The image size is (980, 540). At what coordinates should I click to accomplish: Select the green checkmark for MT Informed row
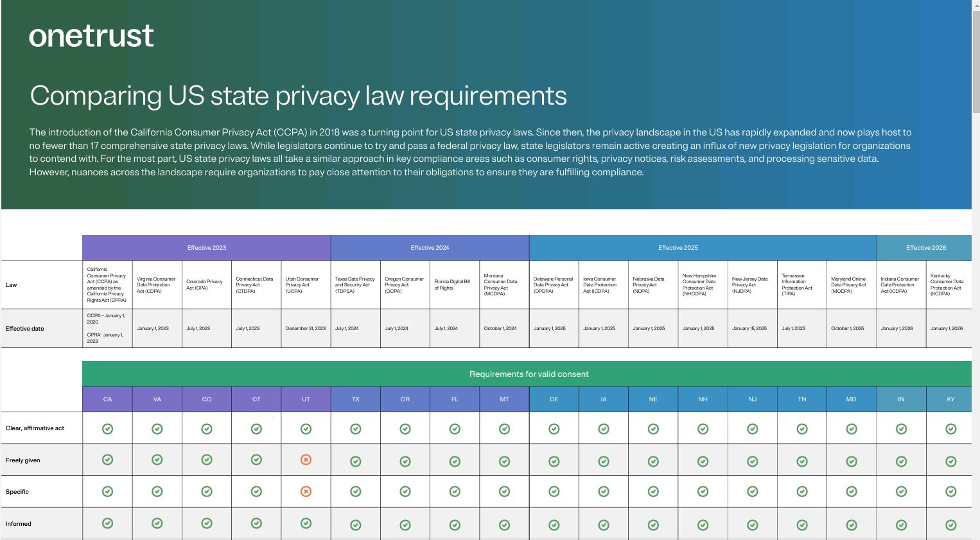[504, 523]
